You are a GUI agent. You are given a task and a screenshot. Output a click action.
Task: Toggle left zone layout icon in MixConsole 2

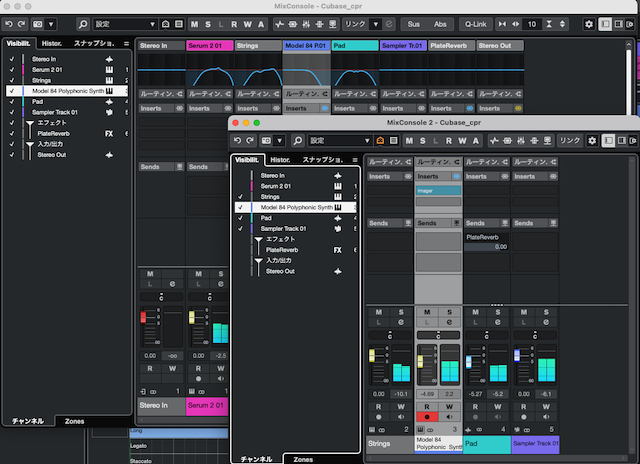609,141
